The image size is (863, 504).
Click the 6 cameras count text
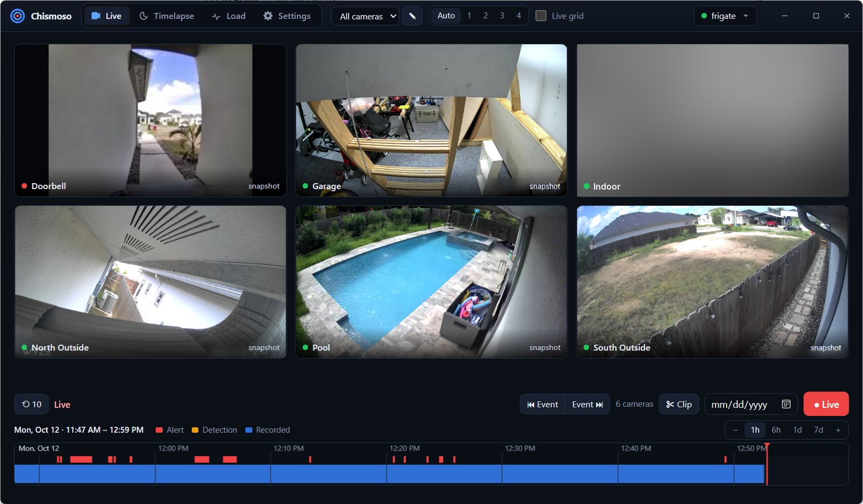[x=634, y=404]
